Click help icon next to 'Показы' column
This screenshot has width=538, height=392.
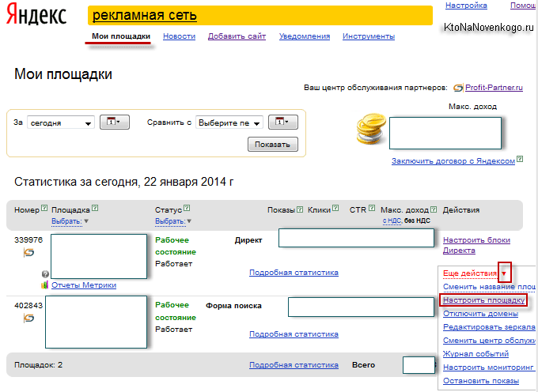click(300, 209)
